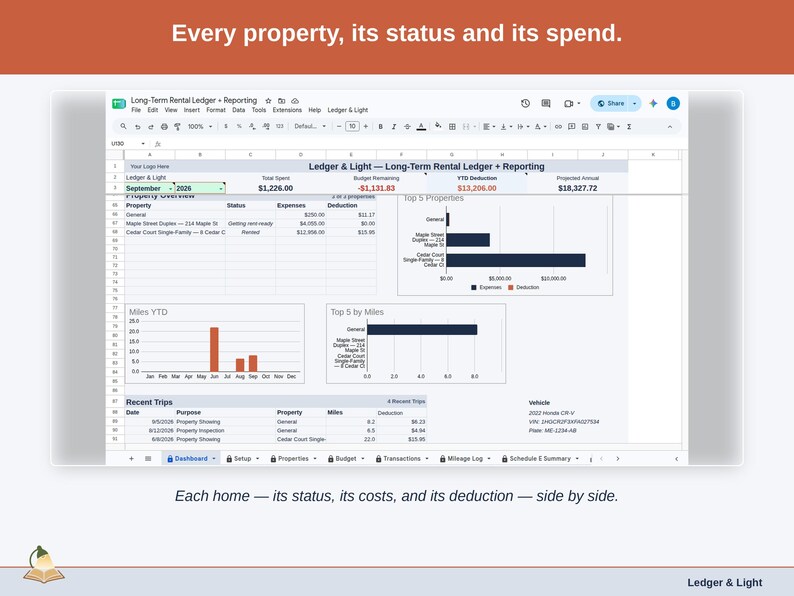The height and width of the screenshot is (596, 794).
Task: Activate the paint format tool
Action: 177,127
